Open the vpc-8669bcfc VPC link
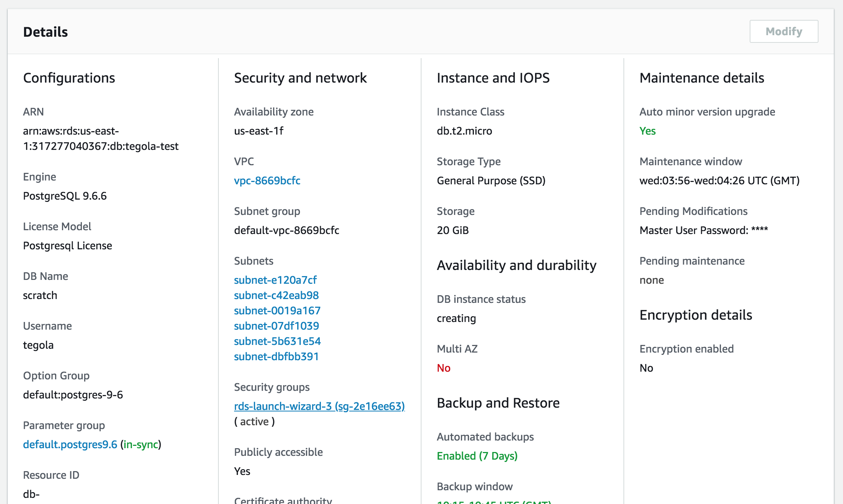 click(x=267, y=180)
